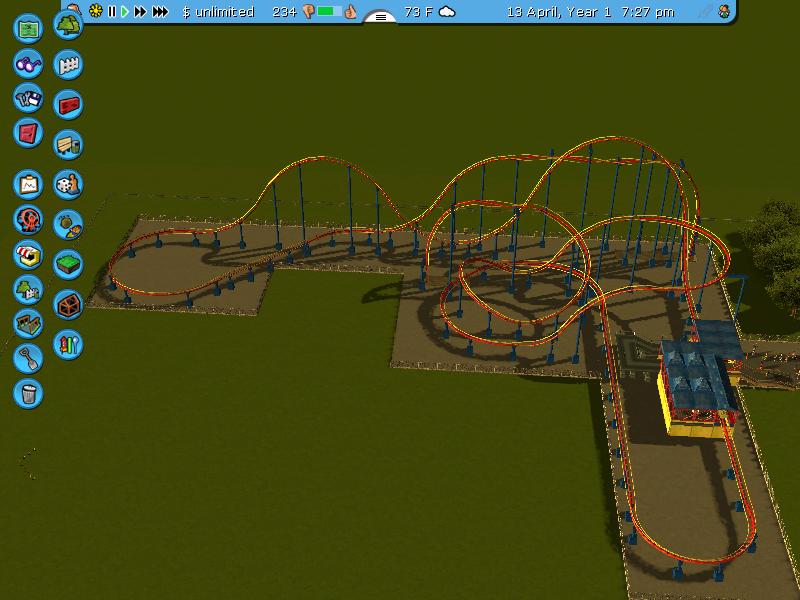Select the shovel terrain tool
Image resolution: width=800 pixels, height=600 pixels.
click(x=29, y=357)
